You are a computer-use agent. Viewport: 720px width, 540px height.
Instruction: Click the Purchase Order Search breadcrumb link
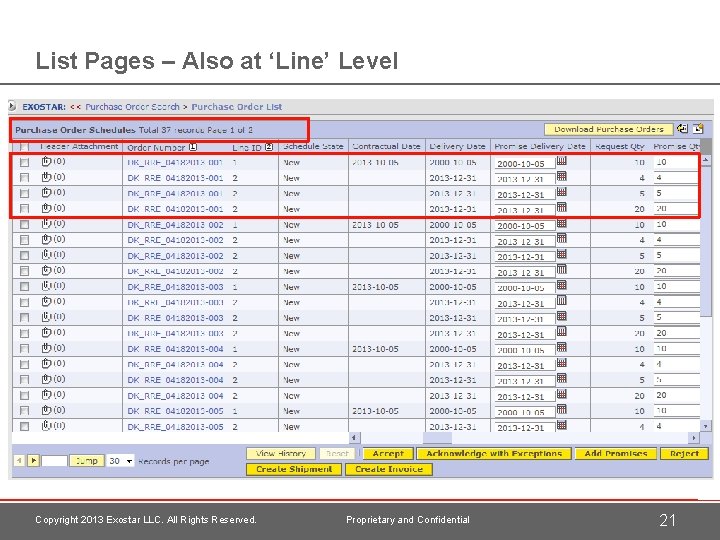132,107
